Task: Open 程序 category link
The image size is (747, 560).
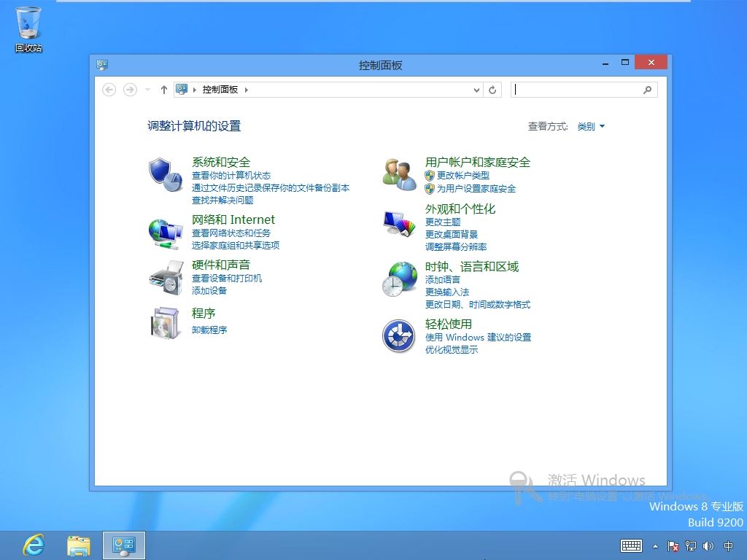Action: 204,314
